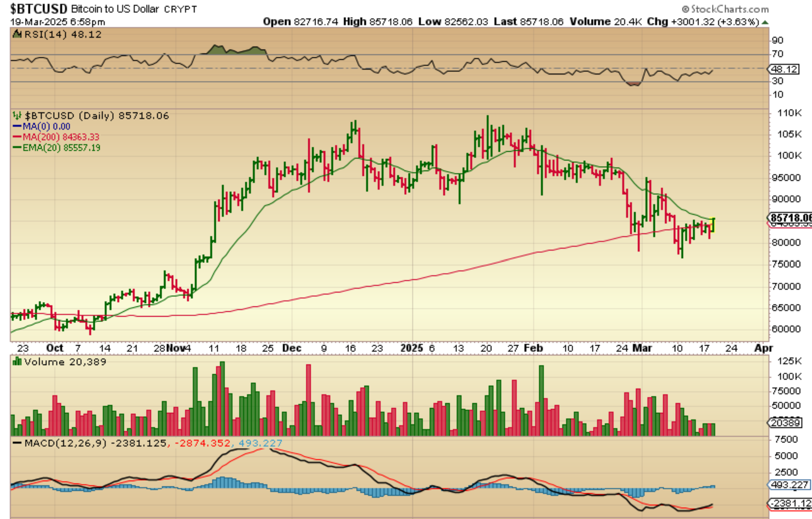Click the Mar label on the date axis

coord(642,348)
